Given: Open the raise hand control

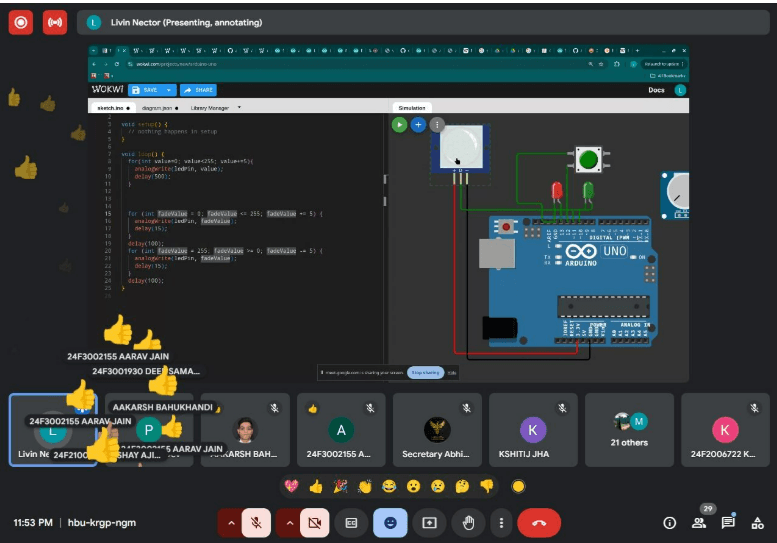Looking at the screenshot, I should point(468,523).
